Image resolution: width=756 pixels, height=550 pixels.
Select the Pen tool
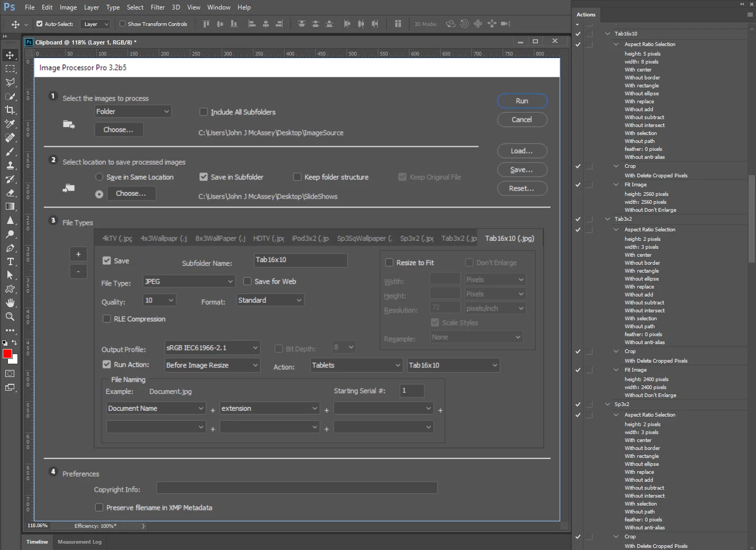(x=10, y=248)
